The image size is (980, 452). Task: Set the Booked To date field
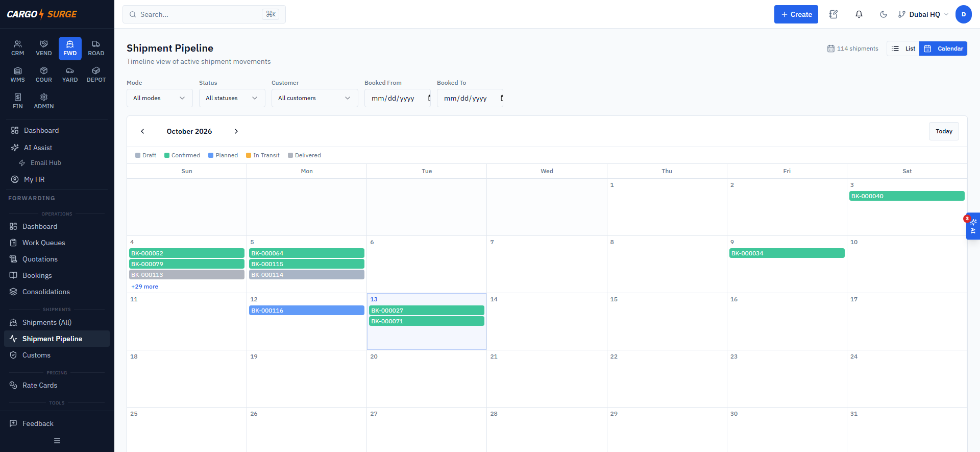[x=470, y=98]
